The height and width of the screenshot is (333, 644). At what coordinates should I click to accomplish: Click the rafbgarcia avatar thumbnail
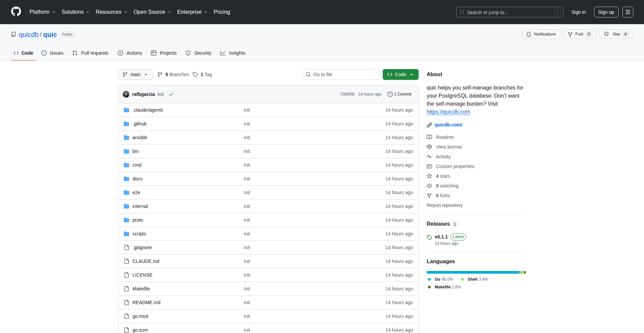click(126, 94)
